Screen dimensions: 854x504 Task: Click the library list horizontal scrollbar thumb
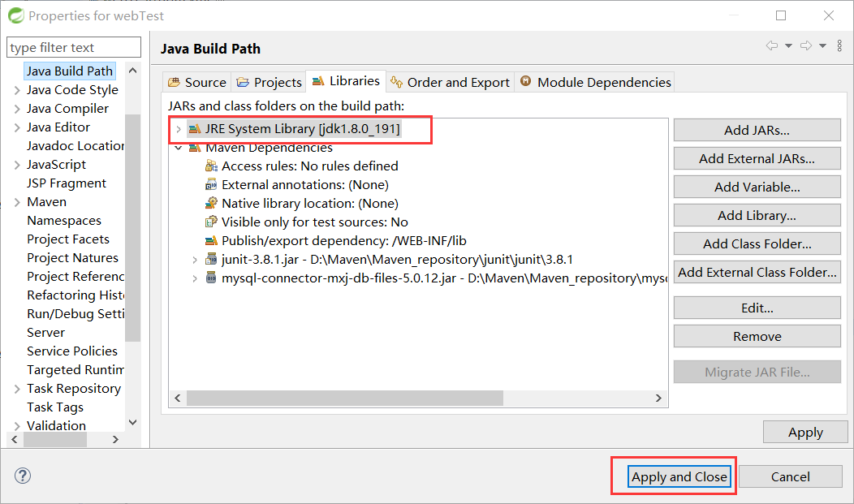[345, 398]
